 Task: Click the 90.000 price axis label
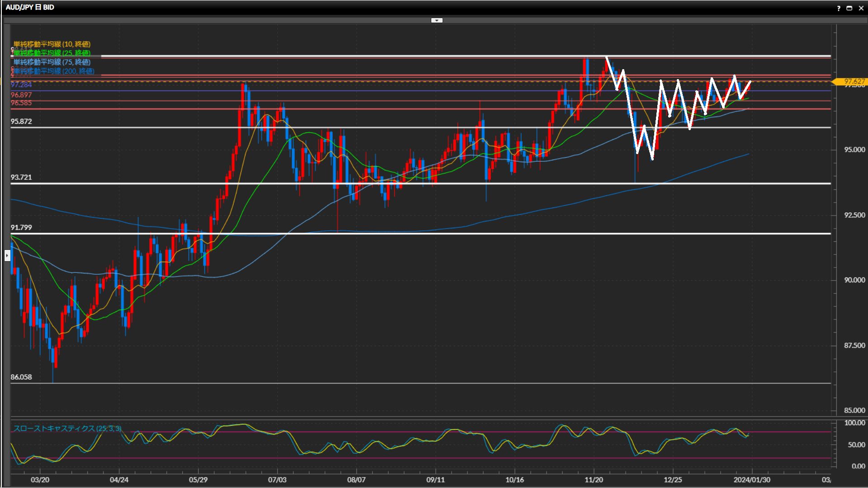point(854,280)
